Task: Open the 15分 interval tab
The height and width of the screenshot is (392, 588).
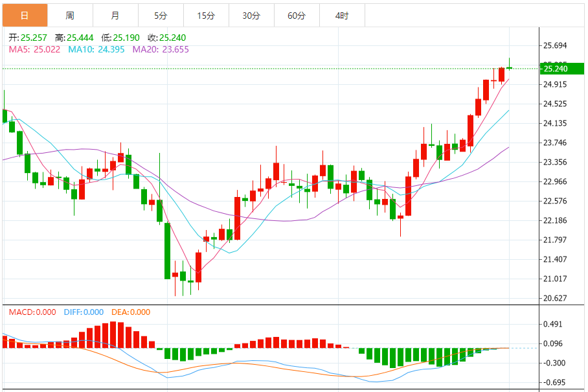Action: pyautogui.click(x=206, y=16)
